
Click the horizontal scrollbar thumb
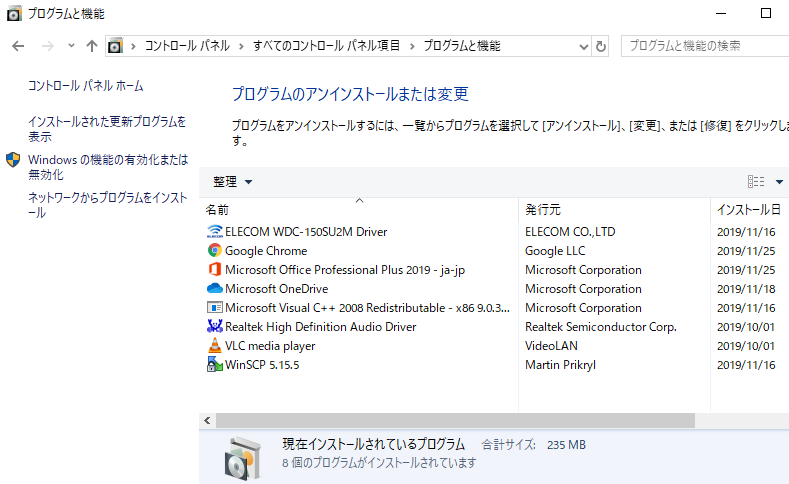pos(455,421)
